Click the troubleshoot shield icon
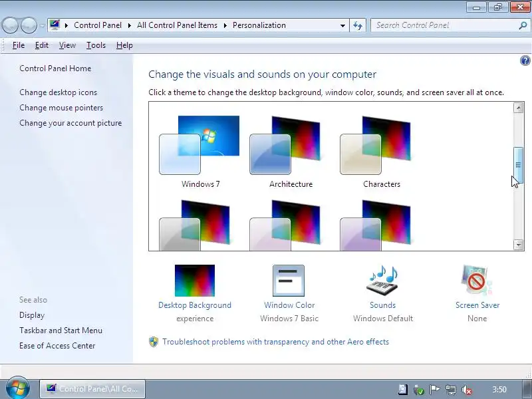Screen dimensions: 532x399 [x=154, y=342]
